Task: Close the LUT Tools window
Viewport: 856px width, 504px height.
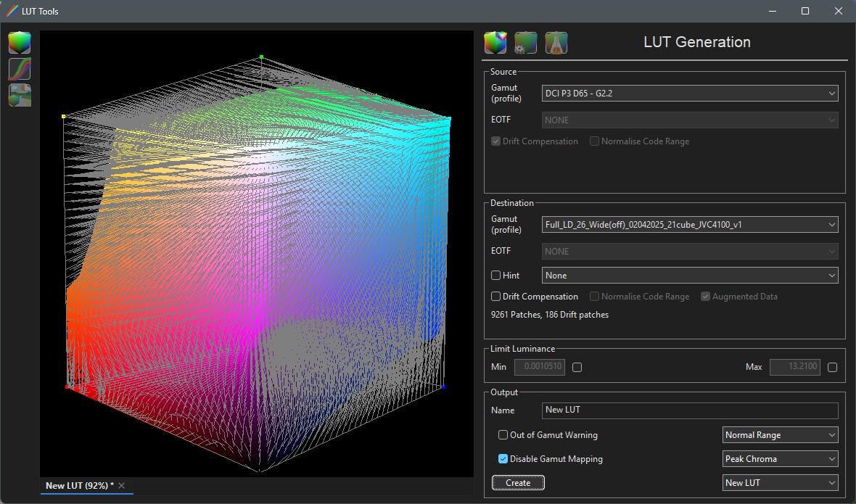Action: [839, 11]
